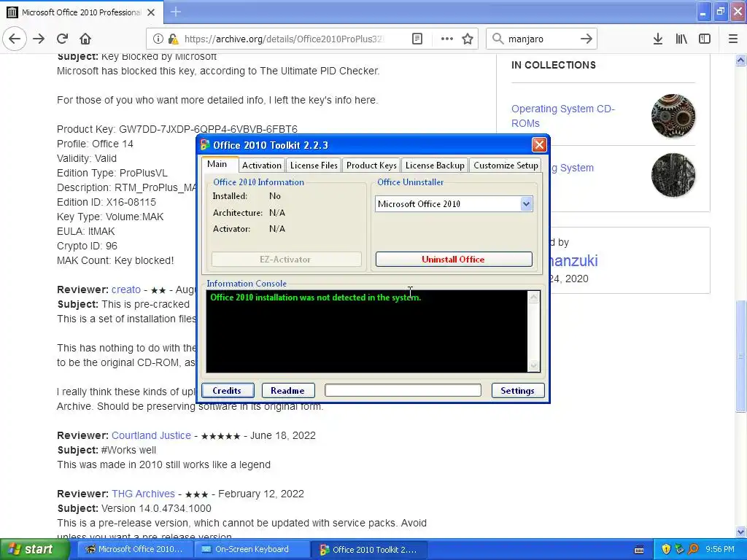Click the safely remove hardware tray icon
This screenshot has width=747, height=560.
pos(679,550)
